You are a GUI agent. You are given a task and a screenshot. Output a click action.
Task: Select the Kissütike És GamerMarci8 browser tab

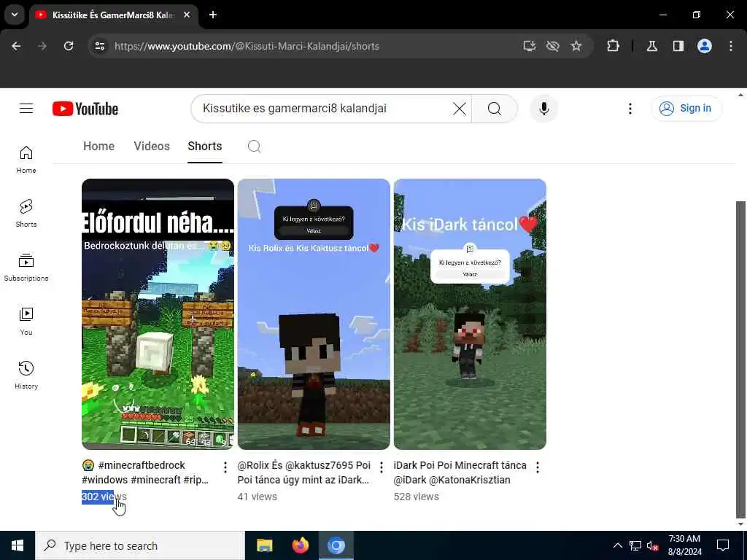tap(115, 15)
